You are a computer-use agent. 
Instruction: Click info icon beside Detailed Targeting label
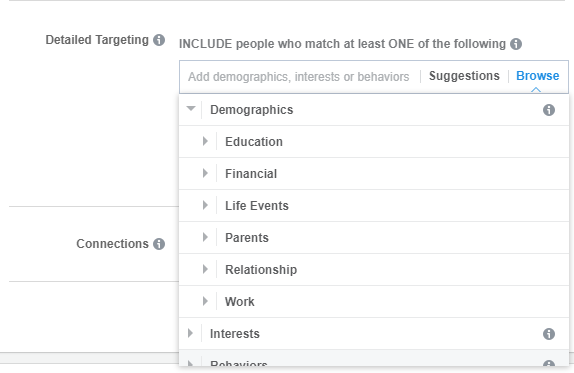pyautogui.click(x=159, y=40)
